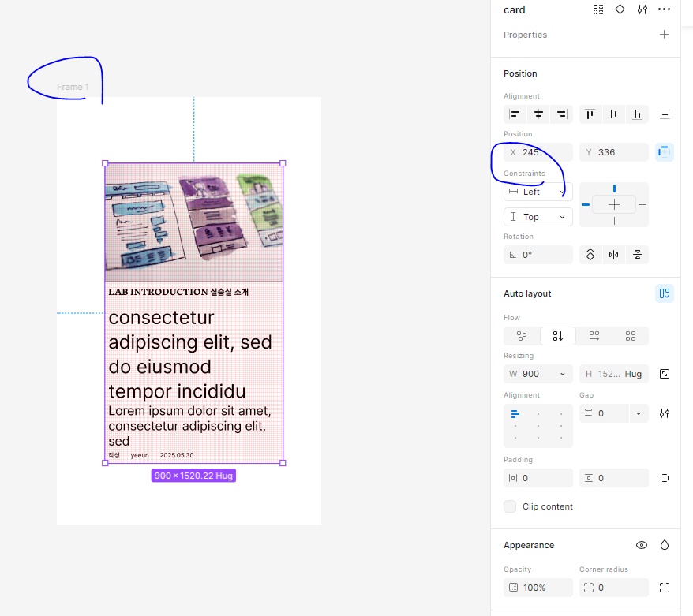This screenshot has height=616, width=693.
Task: Toggle individual corner radius icon
Action: (665, 588)
